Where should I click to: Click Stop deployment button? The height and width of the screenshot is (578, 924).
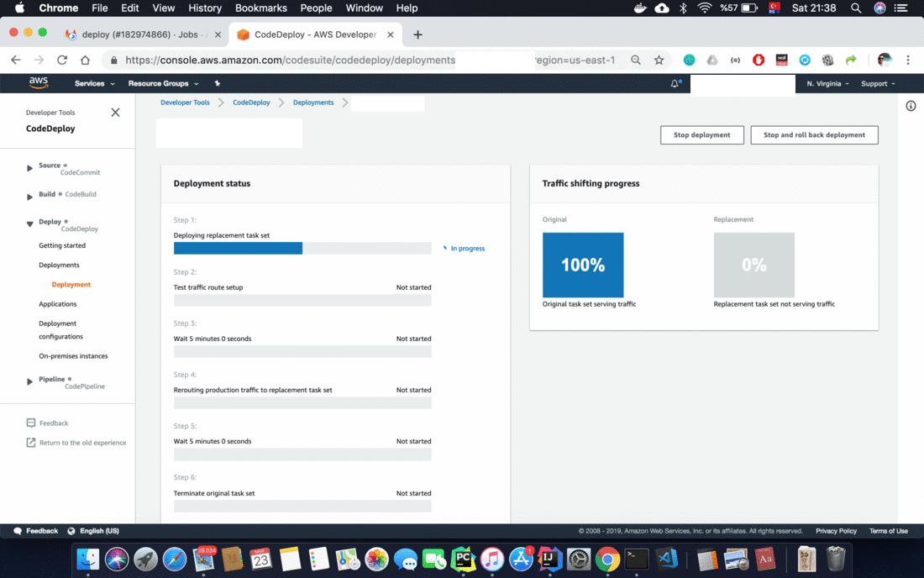click(702, 135)
